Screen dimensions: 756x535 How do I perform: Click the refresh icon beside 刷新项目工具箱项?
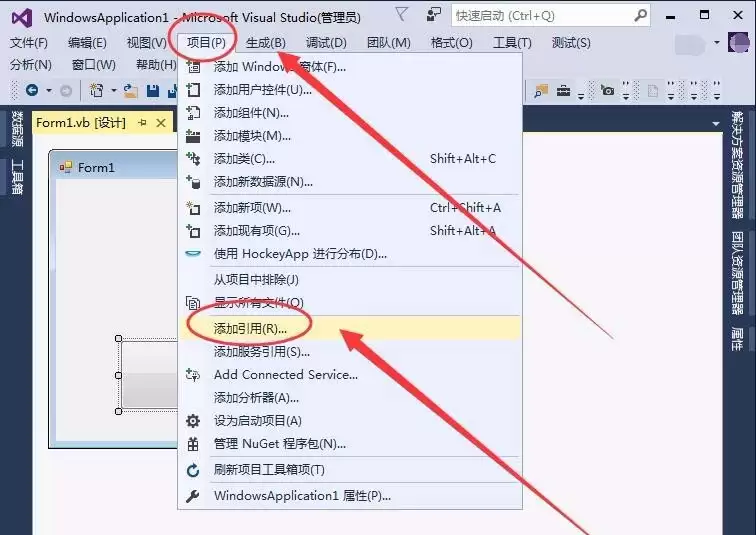click(193, 470)
